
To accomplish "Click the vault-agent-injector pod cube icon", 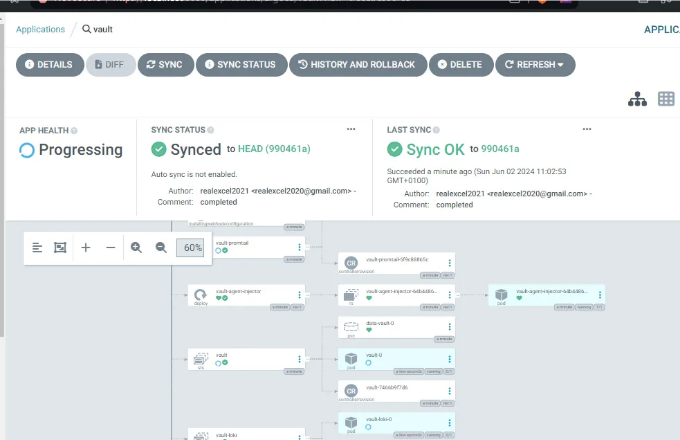I will point(501,294).
